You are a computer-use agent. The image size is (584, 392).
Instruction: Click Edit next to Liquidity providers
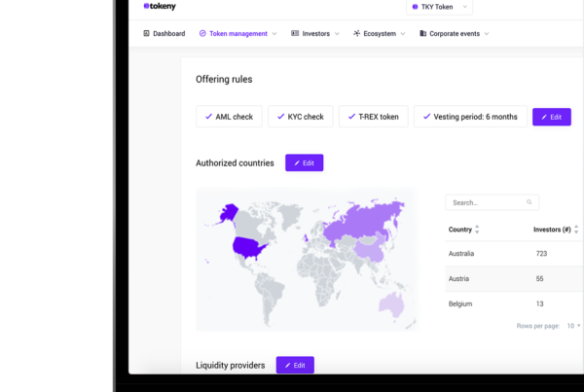[x=295, y=365]
